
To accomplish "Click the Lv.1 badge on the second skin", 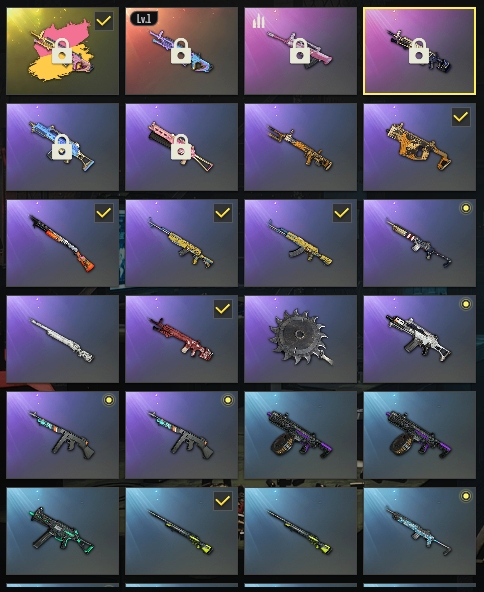I will (144, 18).
